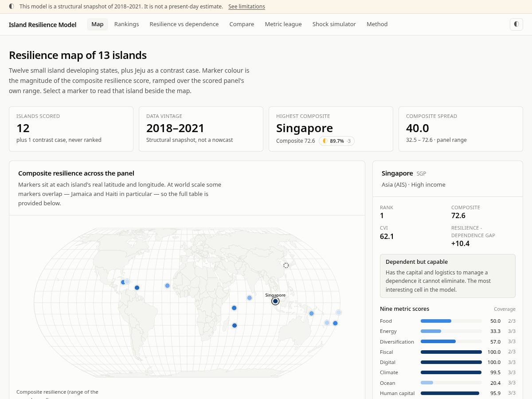Image resolution: width=532 pixels, height=399 pixels.
Task: Select the marker north of Madagascar
Action: 234,308
